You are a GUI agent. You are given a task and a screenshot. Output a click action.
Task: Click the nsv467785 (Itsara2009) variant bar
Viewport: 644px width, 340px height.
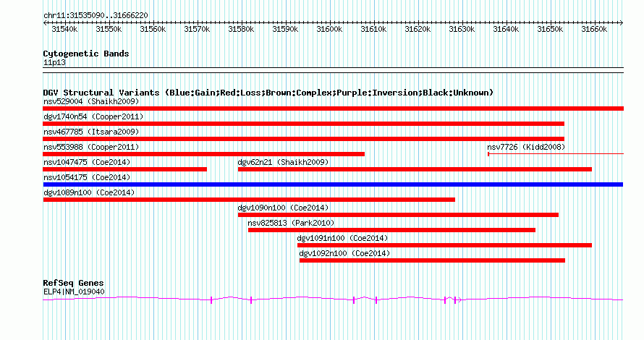(303, 139)
